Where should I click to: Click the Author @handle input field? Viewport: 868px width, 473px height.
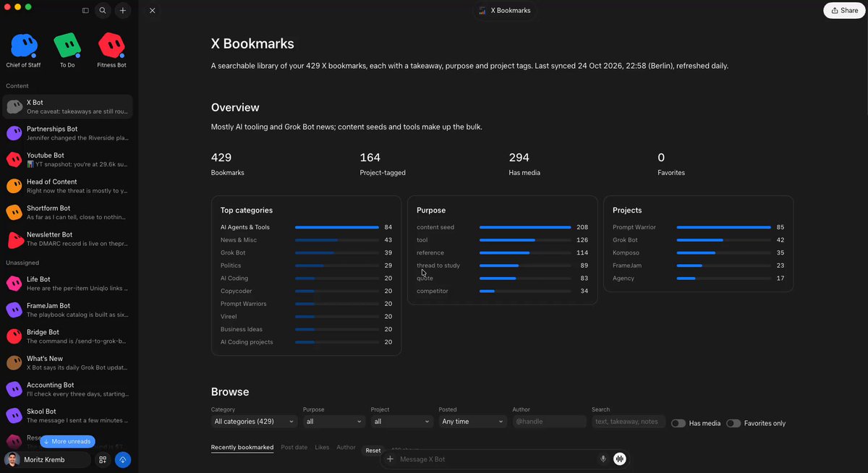tap(549, 422)
